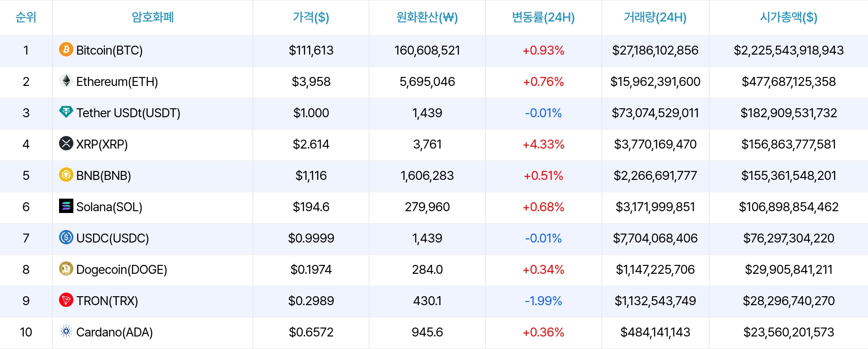Sort by 시가총액($) column header
This screenshot has height=349, width=868.
(788, 17)
